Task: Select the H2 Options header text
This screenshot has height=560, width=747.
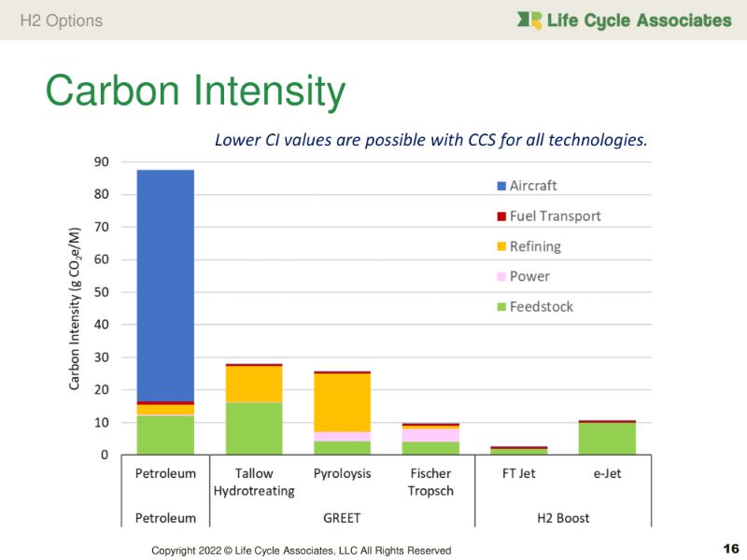Action: pyautogui.click(x=62, y=20)
